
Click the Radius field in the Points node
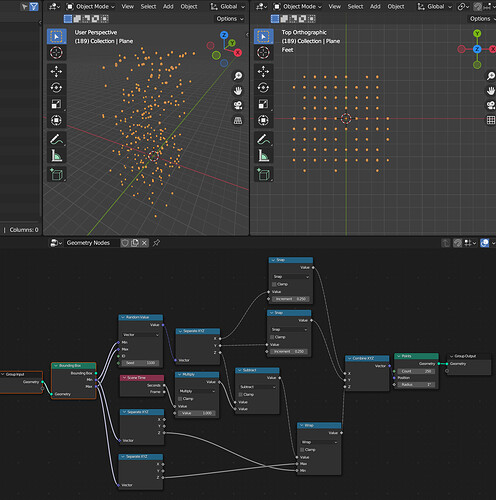point(416,384)
